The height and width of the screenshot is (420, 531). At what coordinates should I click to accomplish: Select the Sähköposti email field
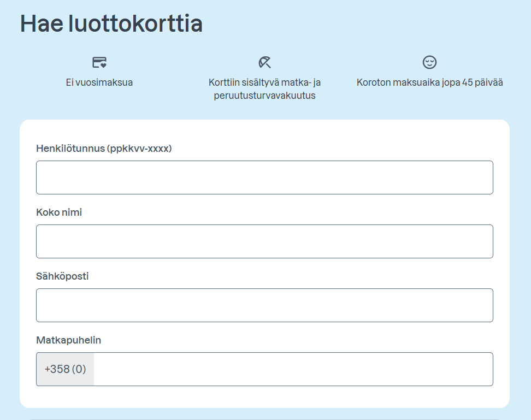click(264, 305)
